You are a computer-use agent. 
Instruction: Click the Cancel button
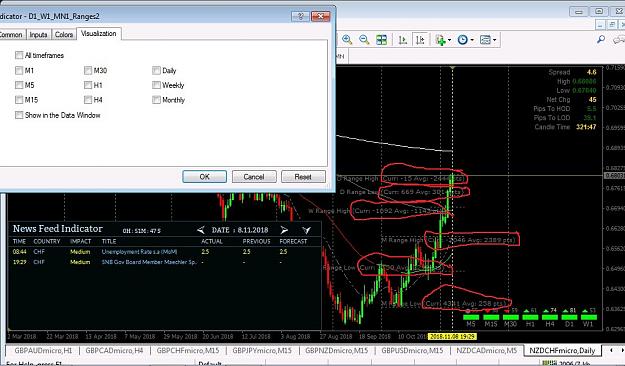click(254, 177)
